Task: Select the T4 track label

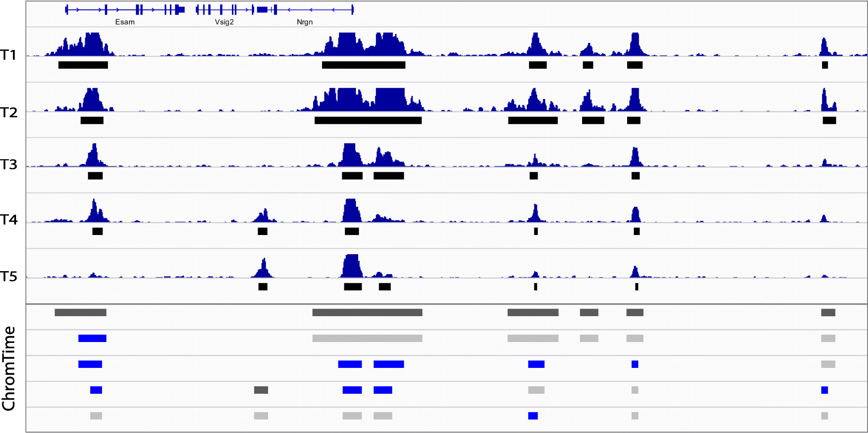Action: [9, 219]
